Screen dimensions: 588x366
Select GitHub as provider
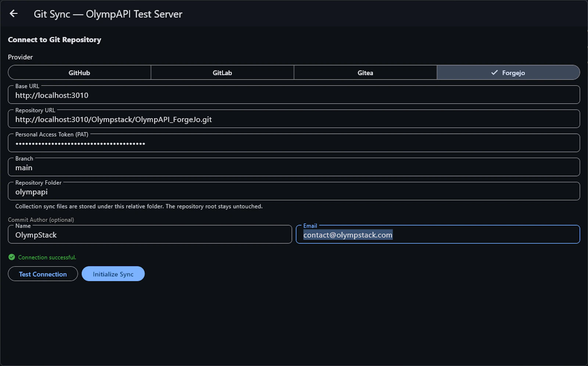coord(79,73)
